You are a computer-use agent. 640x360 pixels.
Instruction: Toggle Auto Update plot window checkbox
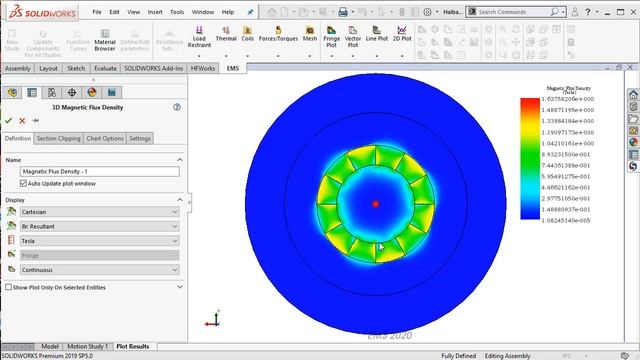coord(23,184)
